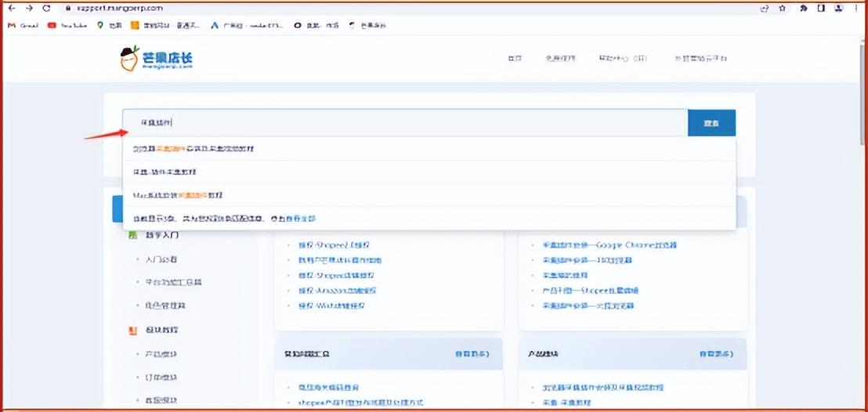This screenshot has height=412, width=868.
Task: Open the 产品模块 card's 浏览器采集插件安装 link
Action: click(x=603, y=388)
